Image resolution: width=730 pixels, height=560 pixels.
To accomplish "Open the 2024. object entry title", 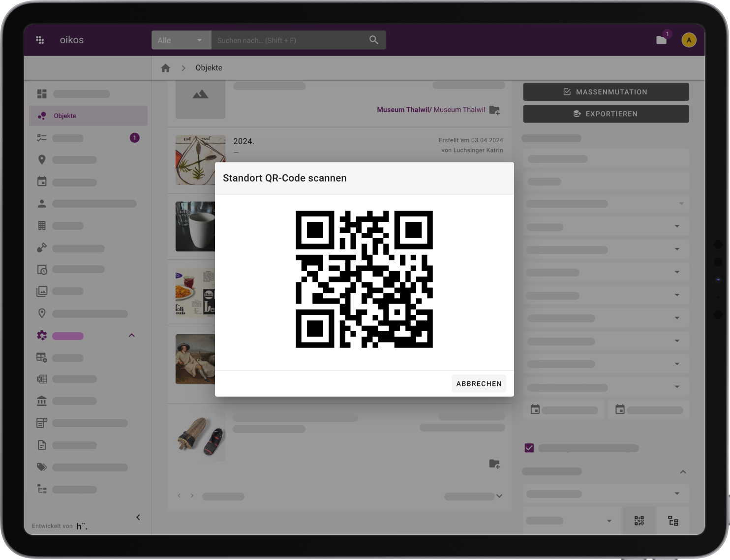I will click(x=243, y=141).
